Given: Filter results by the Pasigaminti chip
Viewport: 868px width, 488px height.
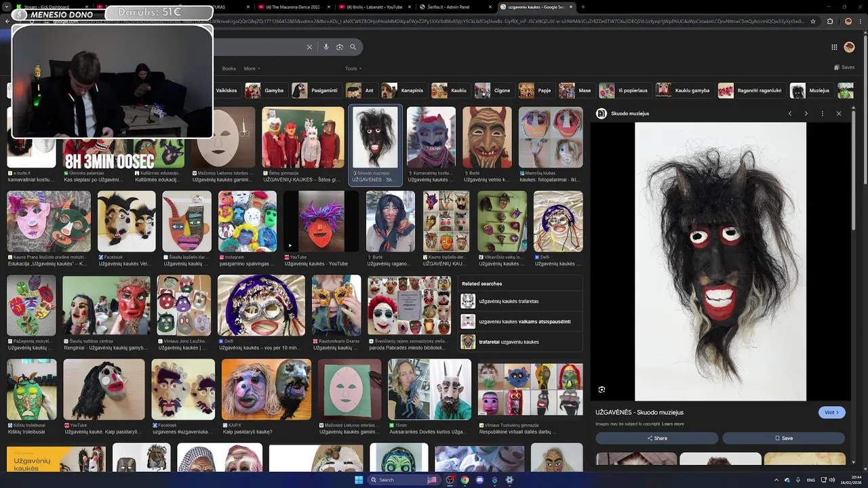Looking at the screenshot, I should [316, 90].
